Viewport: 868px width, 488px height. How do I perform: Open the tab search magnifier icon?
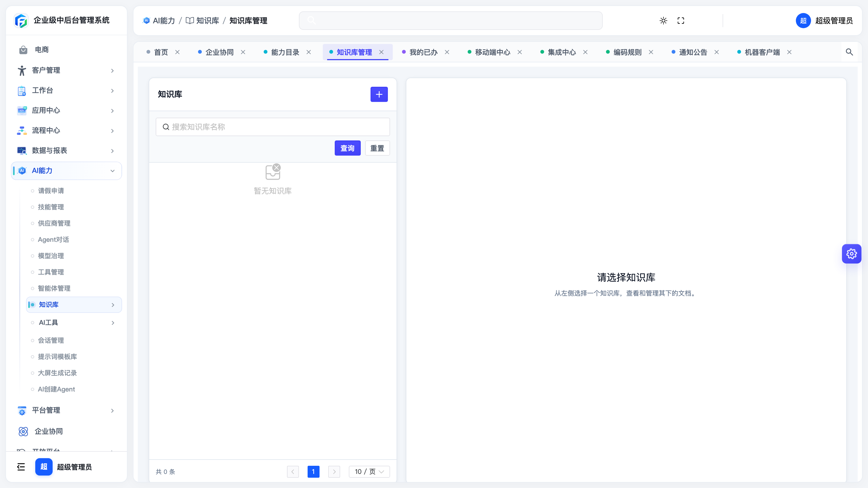[849, 52]
